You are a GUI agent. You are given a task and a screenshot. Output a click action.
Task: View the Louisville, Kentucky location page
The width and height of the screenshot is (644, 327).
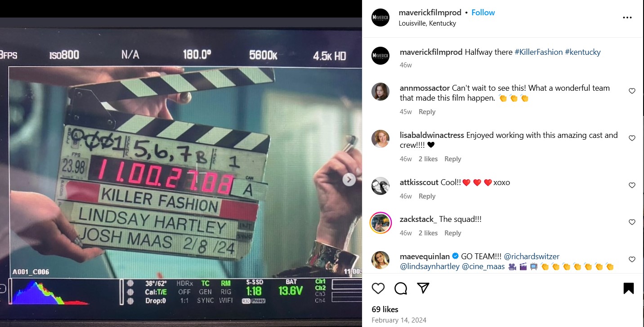click(427, 23)
